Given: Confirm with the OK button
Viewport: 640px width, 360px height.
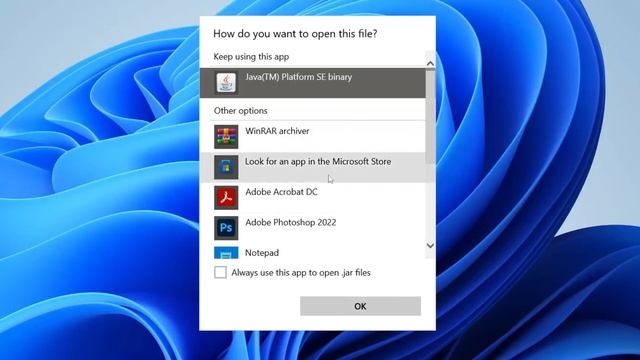Looking at the screenshot, I should [x=360, y=306].
